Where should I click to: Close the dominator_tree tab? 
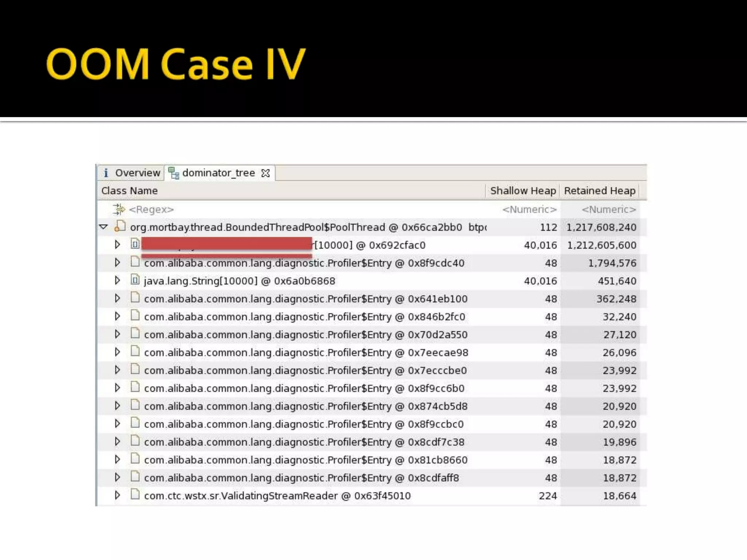tap(266, 173)
